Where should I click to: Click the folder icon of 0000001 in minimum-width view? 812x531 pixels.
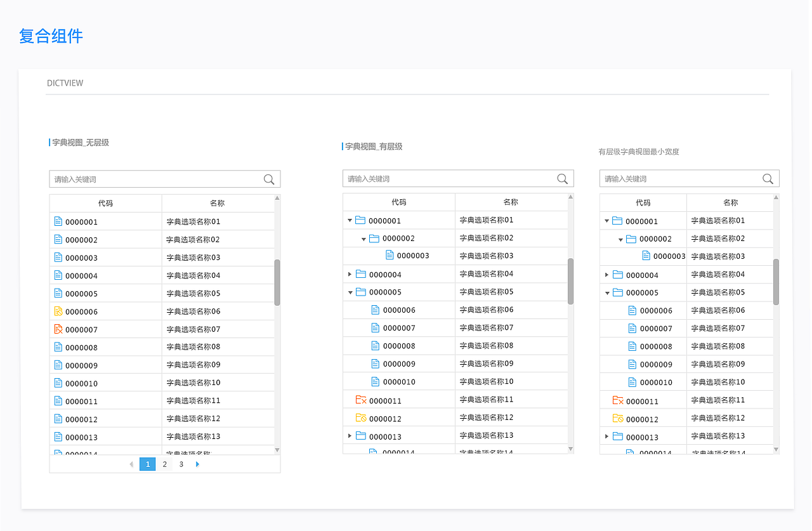[x=617, y=221]
